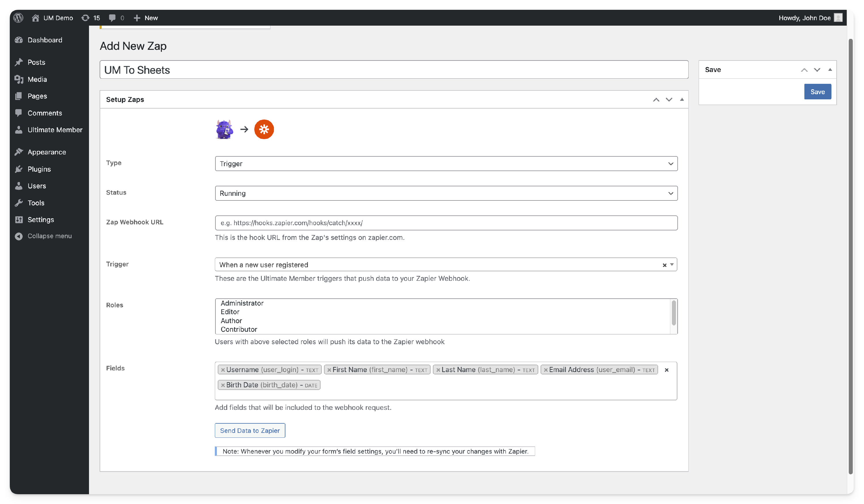The height and width of the screenshot is (504, 864).
Task: Open the Type dropdown (Trigger)
Action: coord(446,164)
